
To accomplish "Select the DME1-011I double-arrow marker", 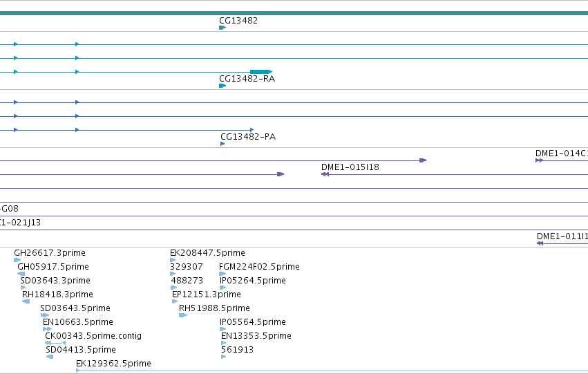I will 540,243.
